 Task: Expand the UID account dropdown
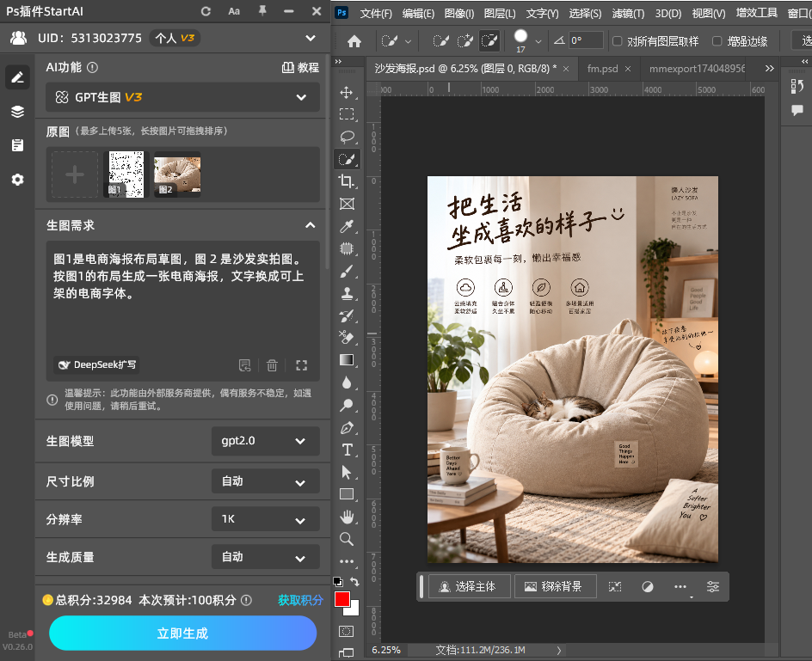[311, 39]
